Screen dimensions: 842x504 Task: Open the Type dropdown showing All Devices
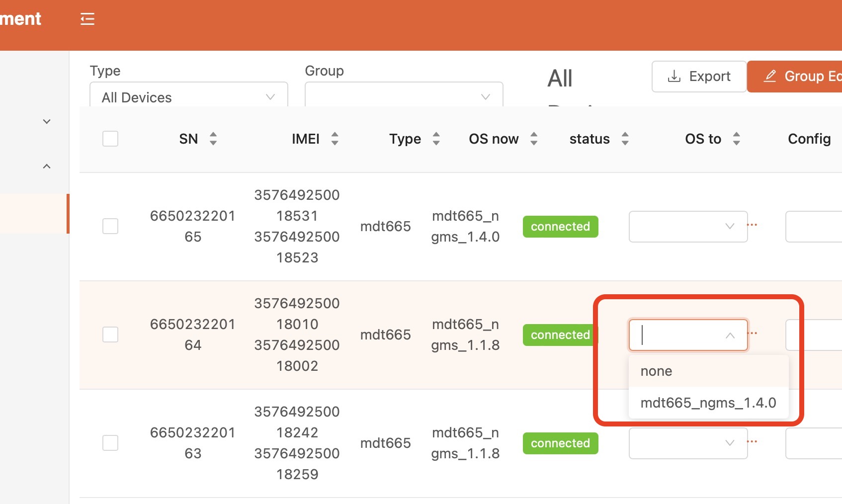point(189,95)
